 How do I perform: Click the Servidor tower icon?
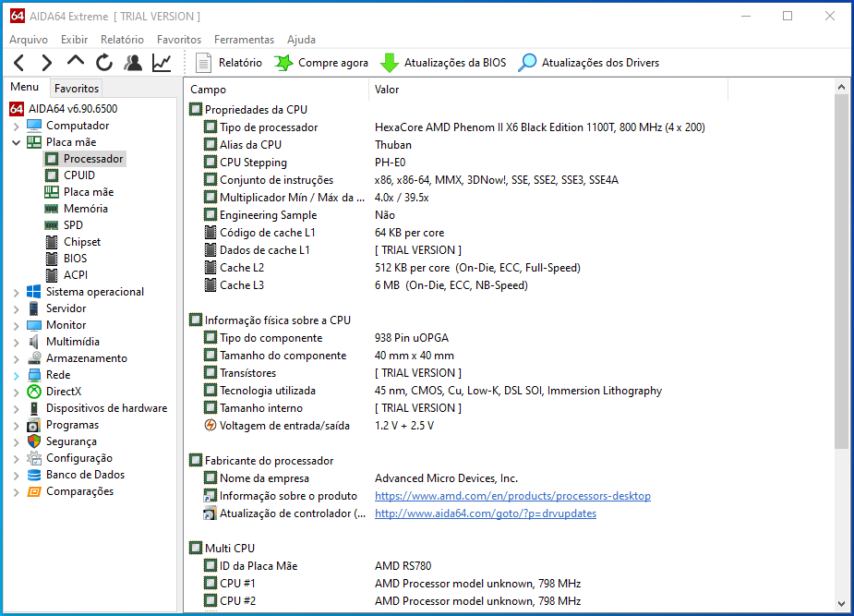[34, 308]
